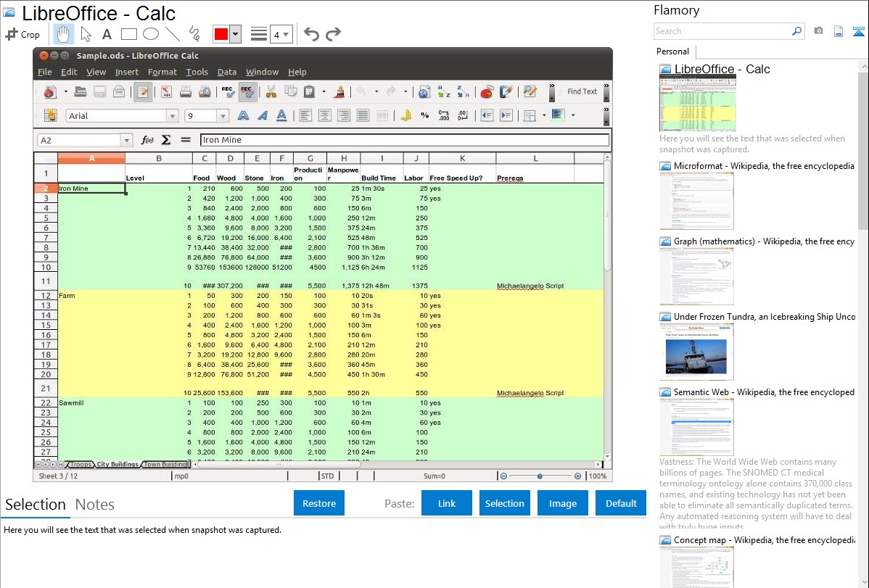Undo the last annotation

coord(311,34)
